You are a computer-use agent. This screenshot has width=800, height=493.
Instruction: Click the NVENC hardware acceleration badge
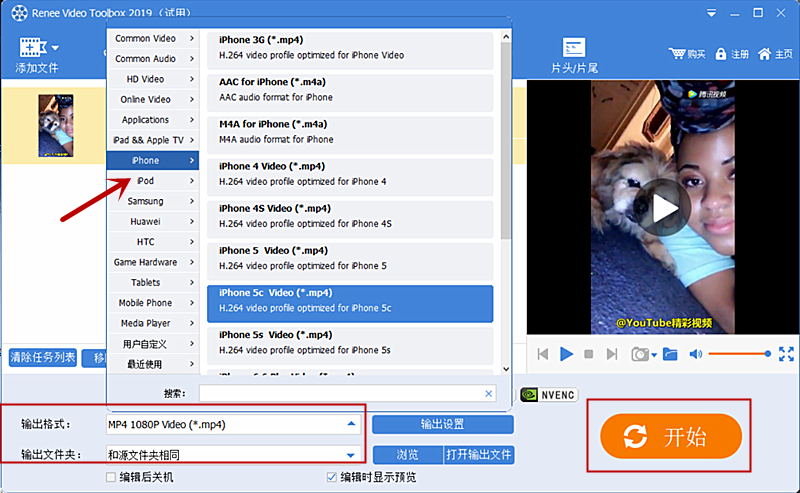[x=549, y=395]
